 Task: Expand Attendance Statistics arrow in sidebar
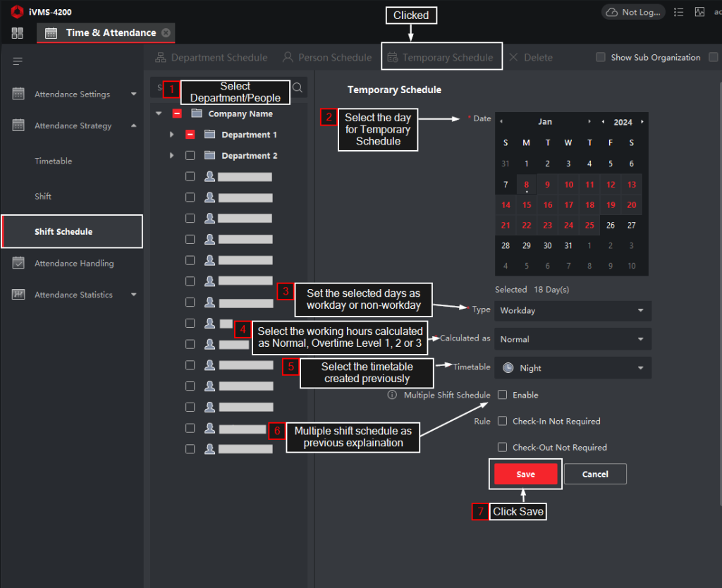tap(133, 294)
